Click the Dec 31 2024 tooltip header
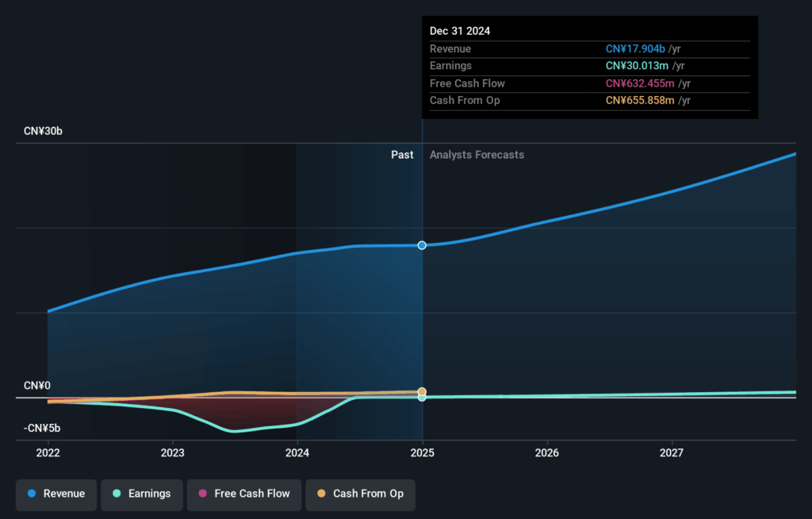This screenshot has height=519, width=812. 460,31
